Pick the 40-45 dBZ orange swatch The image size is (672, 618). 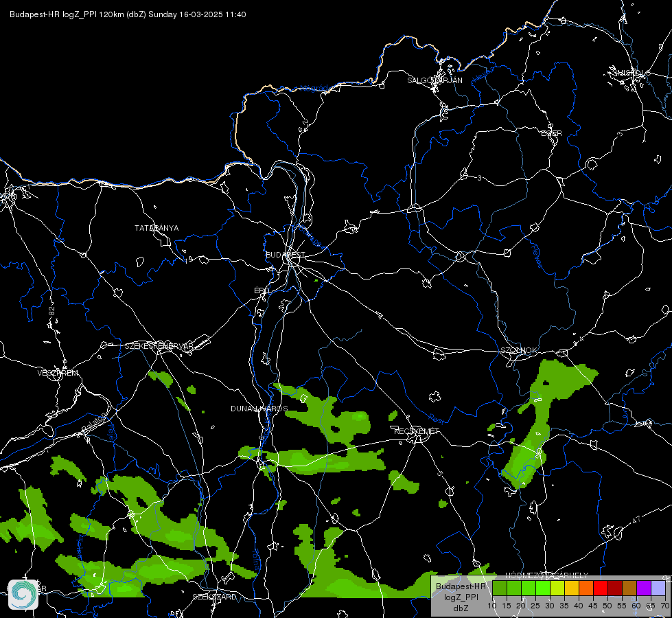586,588
